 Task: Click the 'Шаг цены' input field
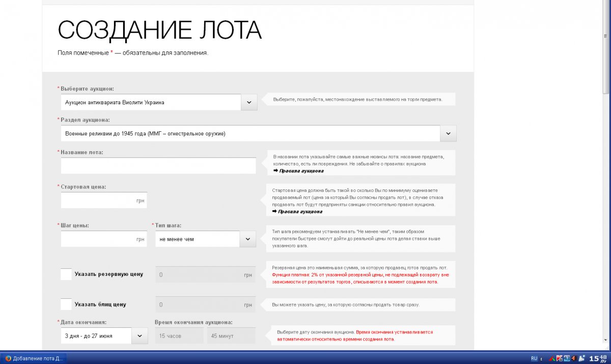98,239
